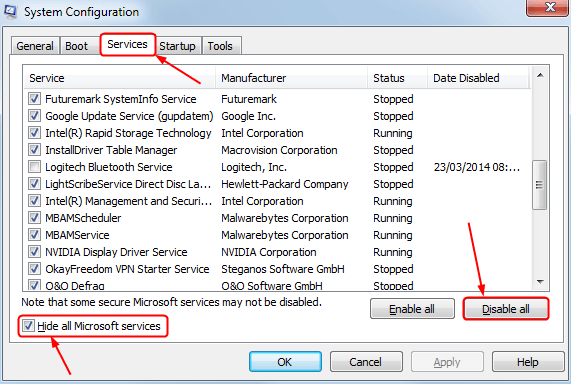
Task: Confirm with the OK button
Action: (285, 362)
